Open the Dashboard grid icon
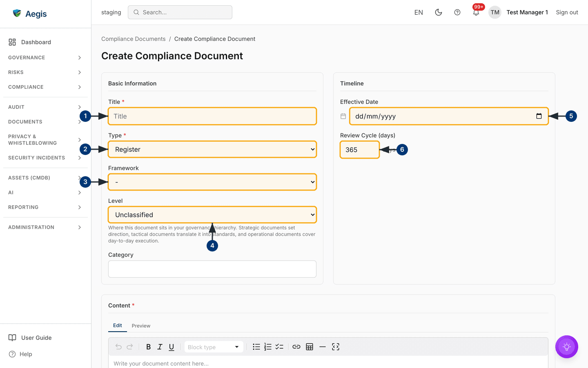The height and width of the screenshot is (368, 588). tap(12, 42)
